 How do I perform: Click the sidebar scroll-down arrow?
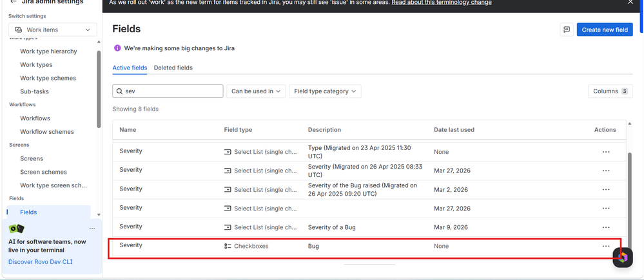pyautogui.click(x=99, y=215)
